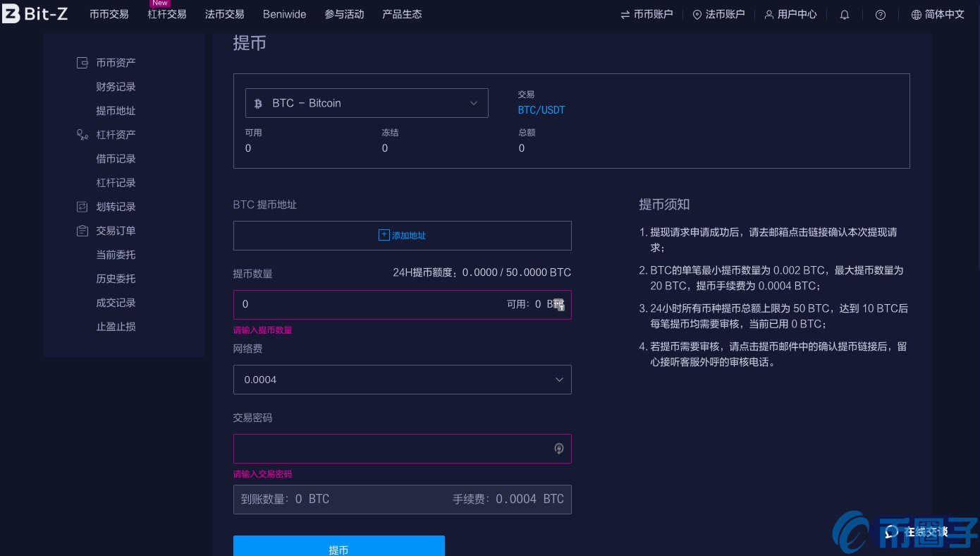Click the Bit-Z logo
The width and height of the screenshot is (980, 556).
pyautogui.click(x=35, y=13)
